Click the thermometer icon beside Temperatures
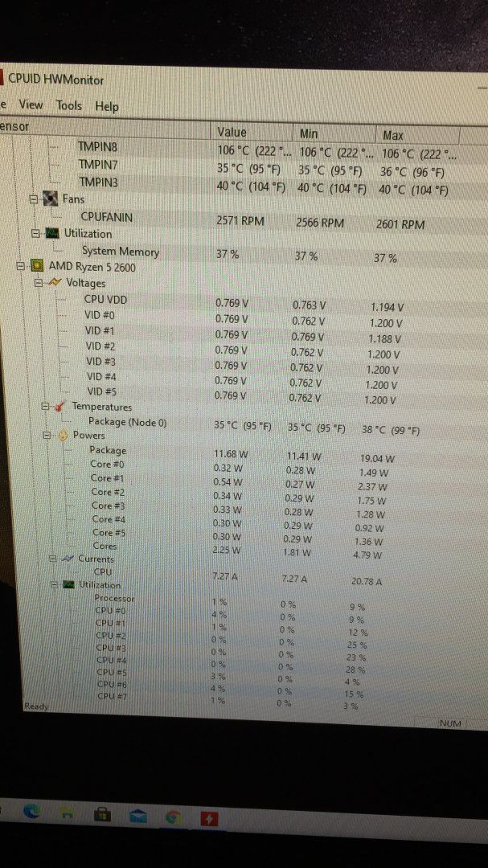This screenshot has width=488, height=868. tap(61, 407)
